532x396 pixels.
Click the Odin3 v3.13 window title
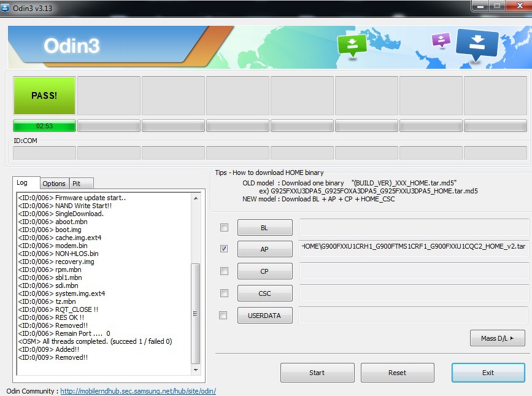point(33,8)
